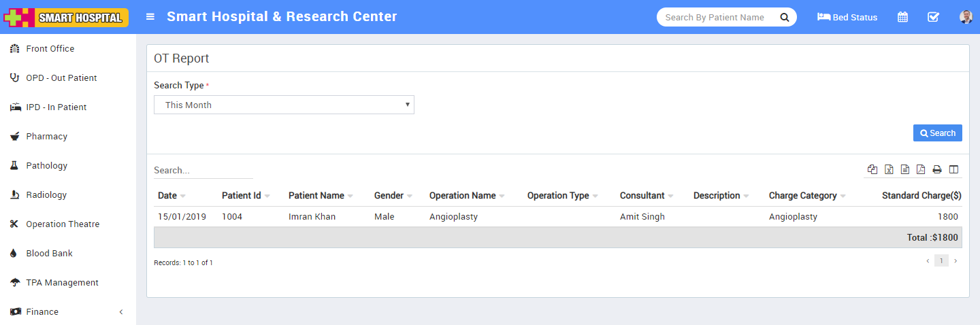
Task: Copy the OT report table data
Action: 872,170
